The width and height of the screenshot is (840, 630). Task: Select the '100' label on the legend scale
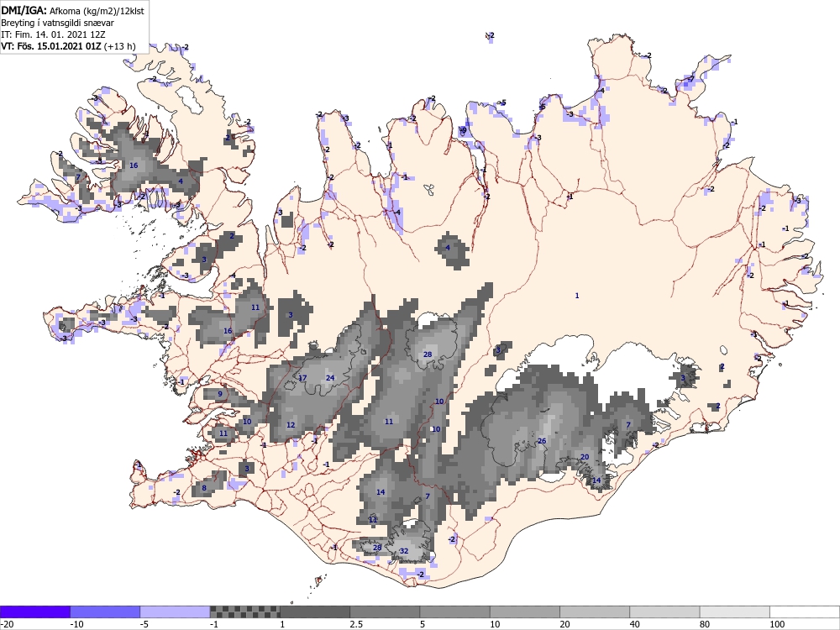(x=777, y=624)
